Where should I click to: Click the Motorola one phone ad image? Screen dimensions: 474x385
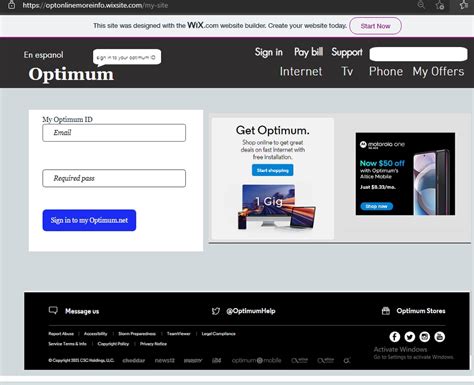(x=405, y=174)
